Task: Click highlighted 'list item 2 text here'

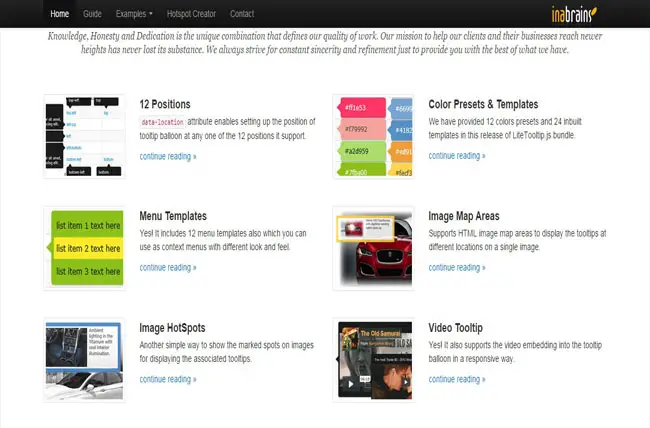Action: (x=88, y=248)
